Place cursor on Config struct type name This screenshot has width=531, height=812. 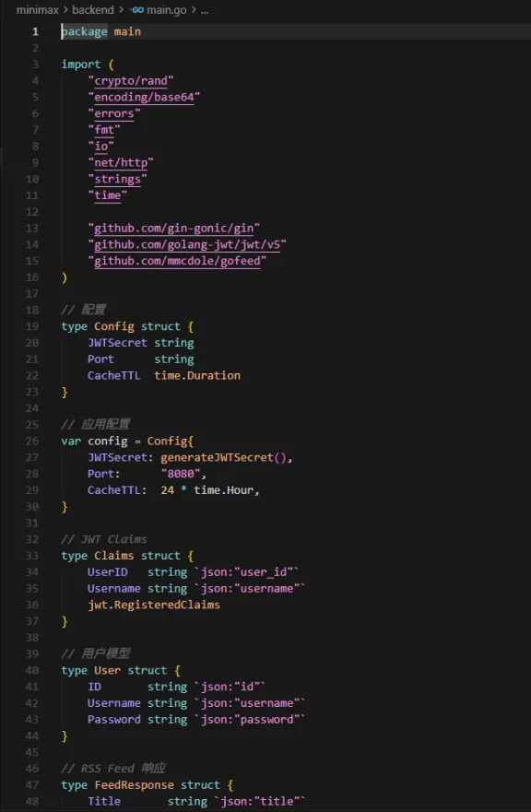(x=114, y=326)
